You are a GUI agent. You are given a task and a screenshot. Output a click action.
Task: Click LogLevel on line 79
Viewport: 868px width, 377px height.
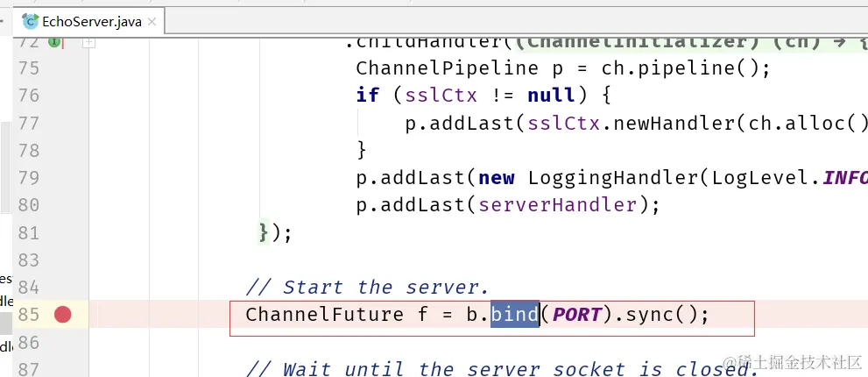tap(760, 178)
